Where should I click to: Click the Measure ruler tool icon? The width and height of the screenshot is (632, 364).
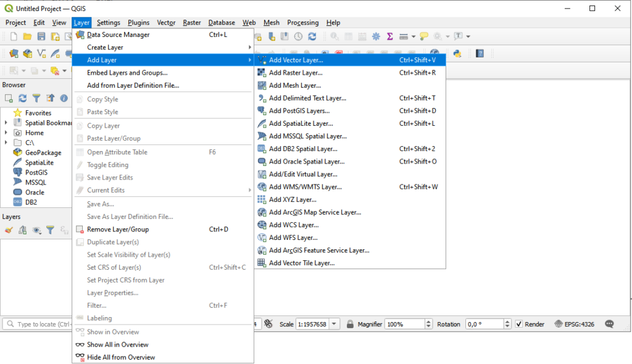point(404,36)
